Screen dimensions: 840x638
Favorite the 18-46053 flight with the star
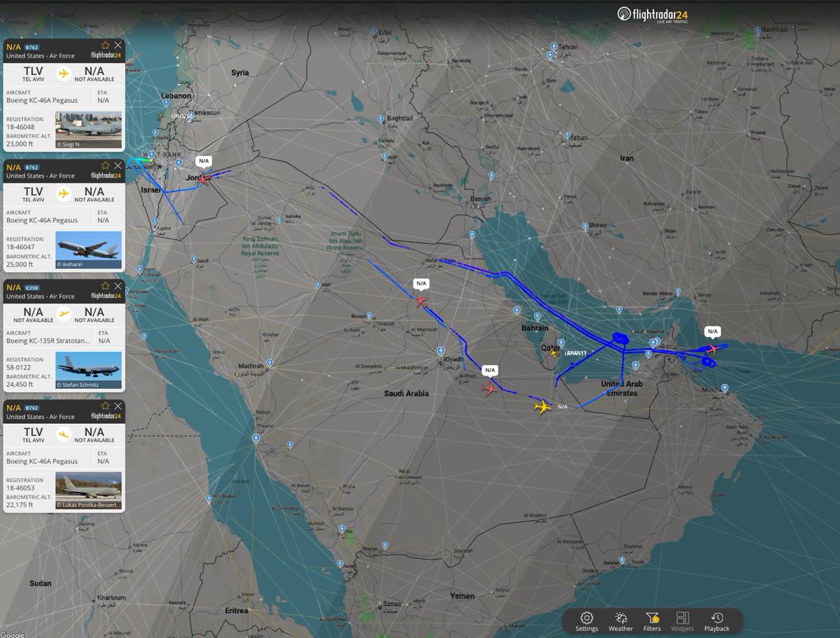(x=106, y=406)
